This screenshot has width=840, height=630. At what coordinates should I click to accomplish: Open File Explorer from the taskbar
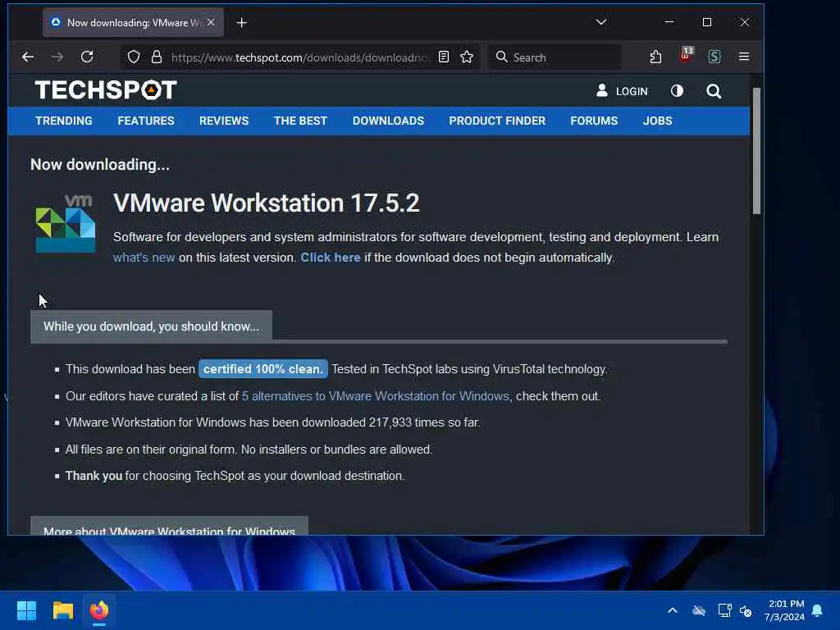[62, 610]
